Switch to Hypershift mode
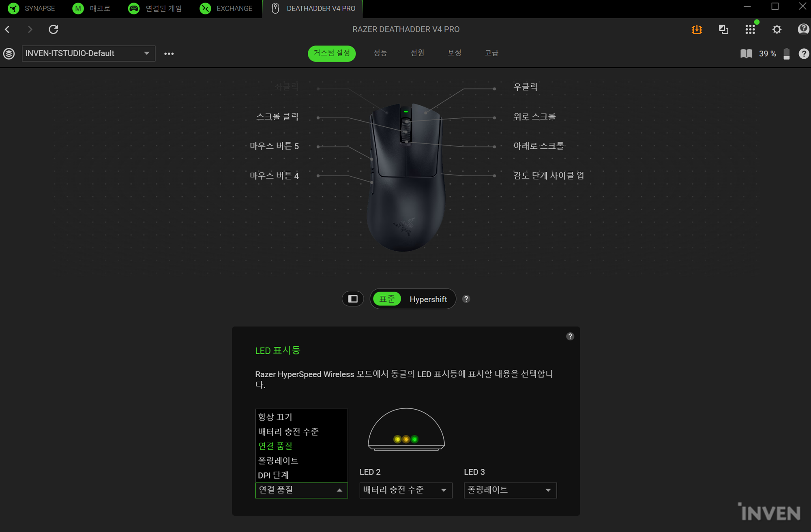This screenshot has height=532, width=811. click(x=428, y=299)
